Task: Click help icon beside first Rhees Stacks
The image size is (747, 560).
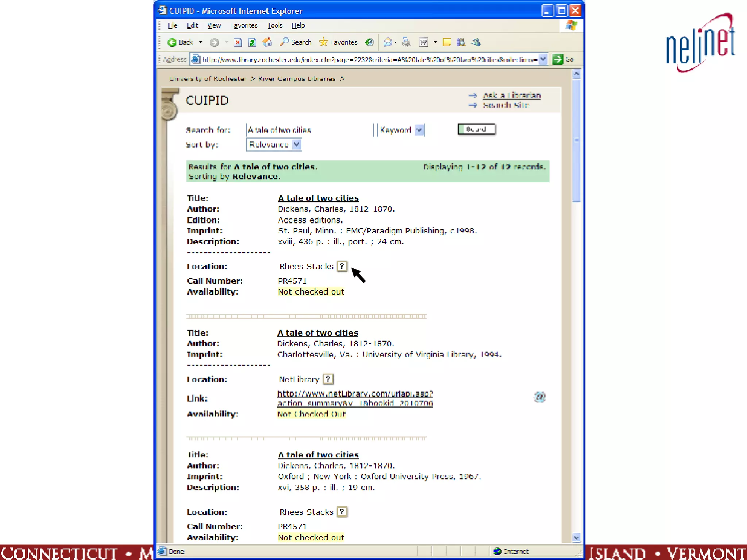Action: (342, 266)
